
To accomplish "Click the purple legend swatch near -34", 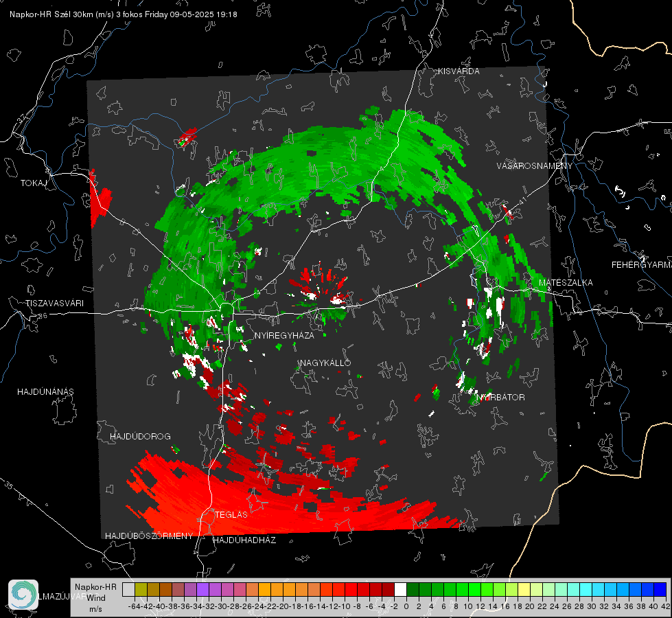I will click(202, 589).
